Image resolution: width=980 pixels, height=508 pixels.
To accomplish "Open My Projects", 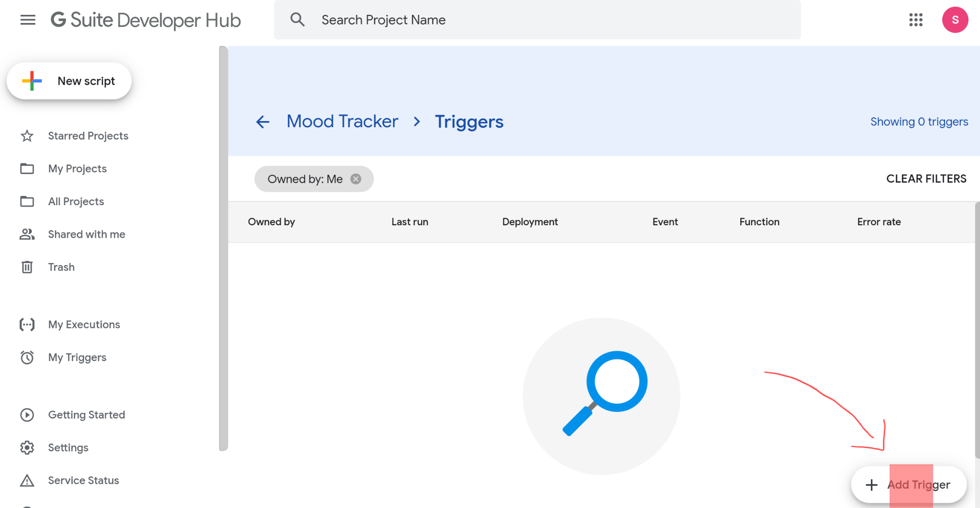I will 78,168.
